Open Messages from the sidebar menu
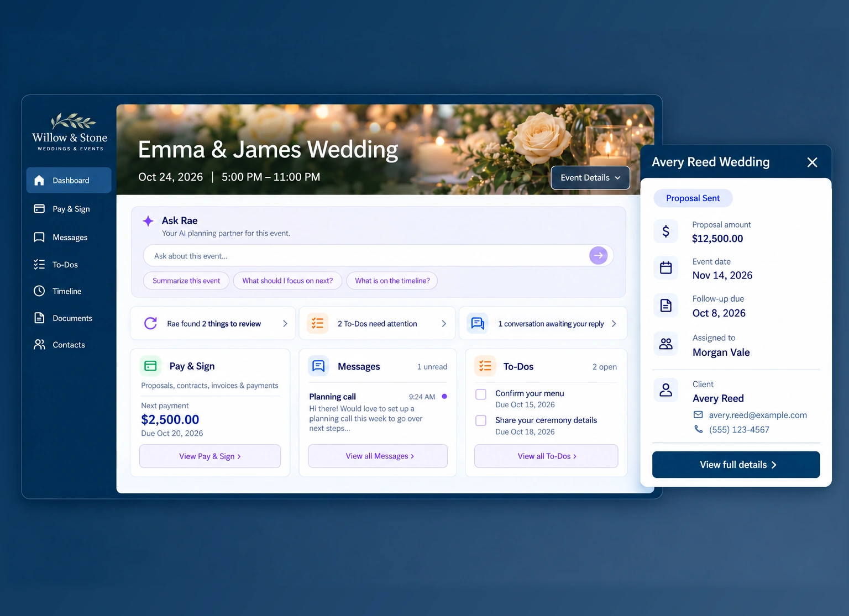Image resolution: width=849 pixels, height=616 pixels. [x=69, y=237]
